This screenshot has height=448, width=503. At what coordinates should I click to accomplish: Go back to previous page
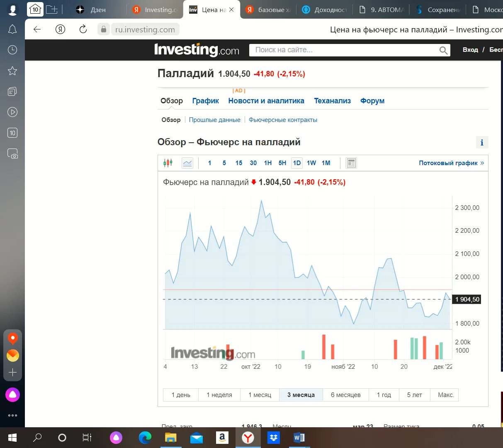(x=37, y=29)
